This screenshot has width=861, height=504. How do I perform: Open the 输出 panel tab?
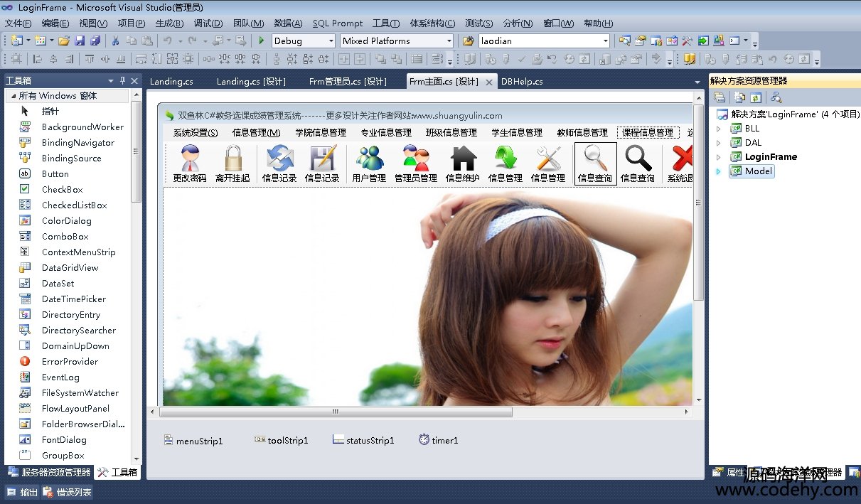tap(22, 492)
